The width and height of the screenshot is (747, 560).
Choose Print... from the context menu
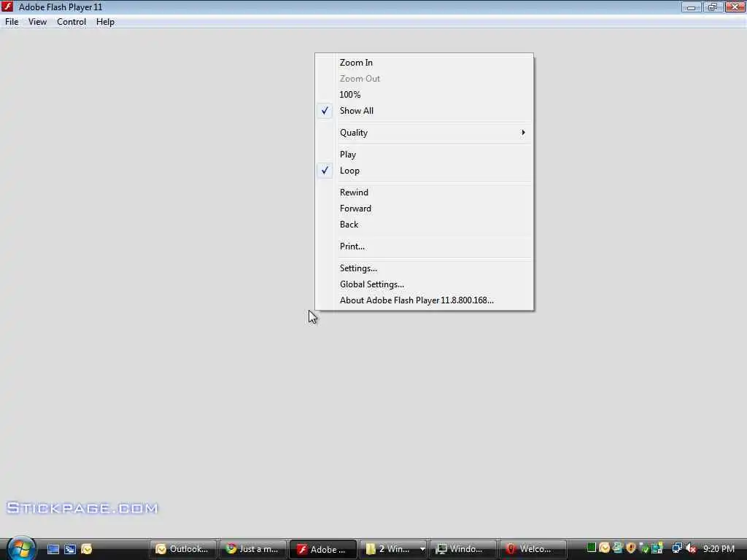coord(424,246)
